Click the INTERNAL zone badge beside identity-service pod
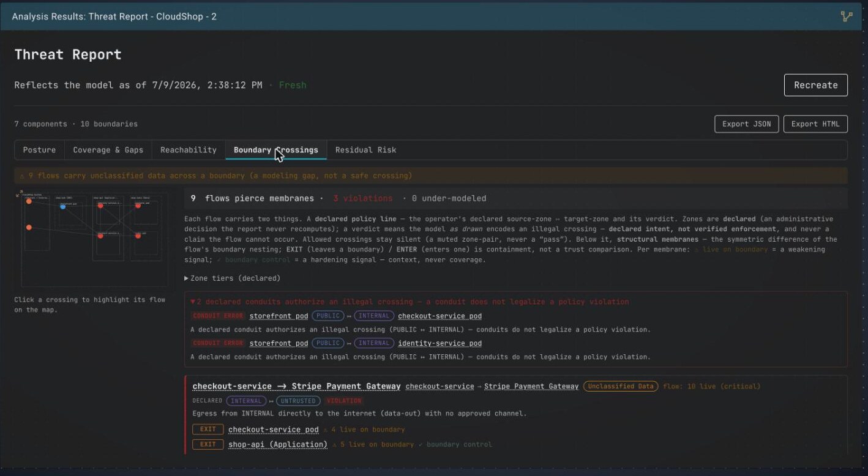Screen dimensions: 868x476 pyautogui.click(x=374, y=343)
